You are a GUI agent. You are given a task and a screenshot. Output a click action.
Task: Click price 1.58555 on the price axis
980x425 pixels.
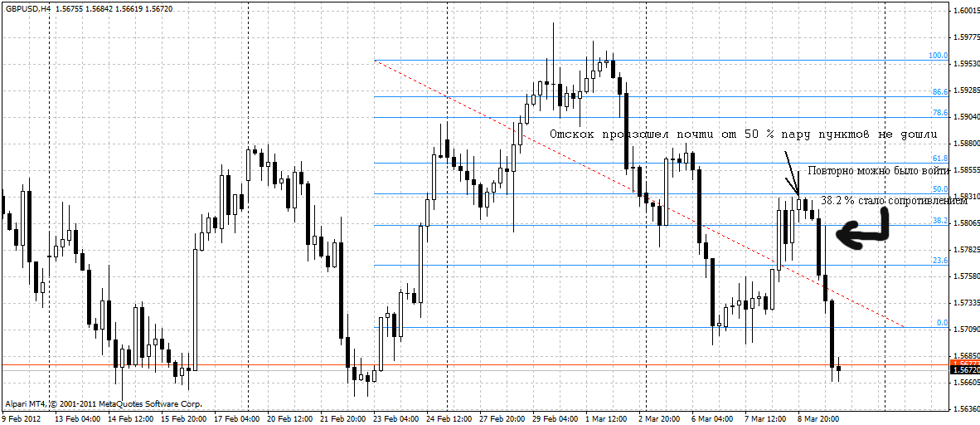click(x=967, y=170)
